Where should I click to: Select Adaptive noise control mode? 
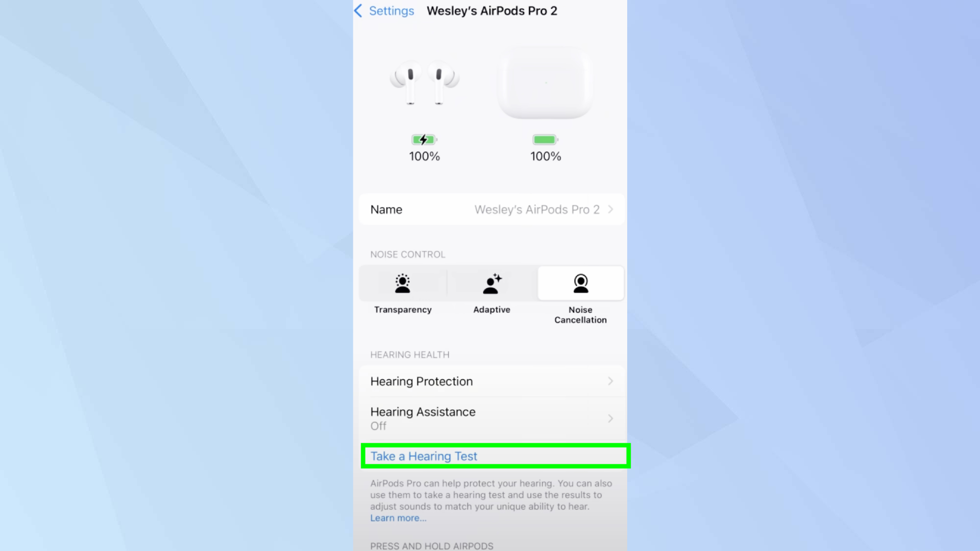coord(491,293)
